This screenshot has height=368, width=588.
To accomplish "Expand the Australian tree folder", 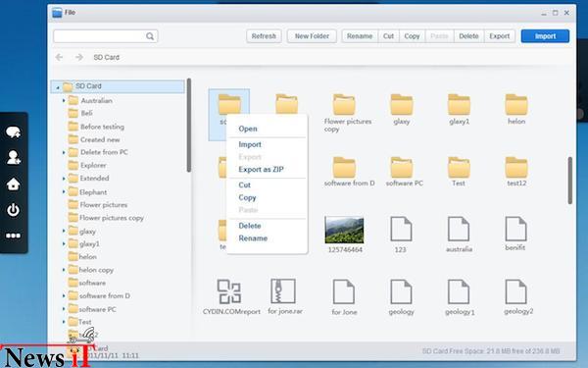I will 64,101.
